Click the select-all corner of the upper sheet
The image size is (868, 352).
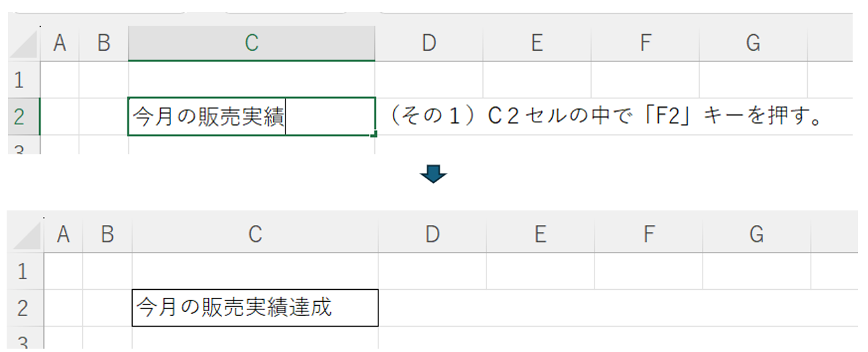25,44
